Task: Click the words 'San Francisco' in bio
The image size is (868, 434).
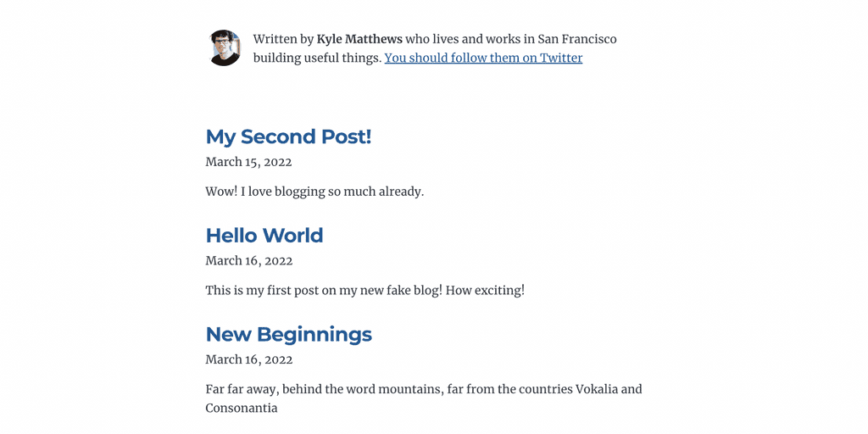Action: 577,39
